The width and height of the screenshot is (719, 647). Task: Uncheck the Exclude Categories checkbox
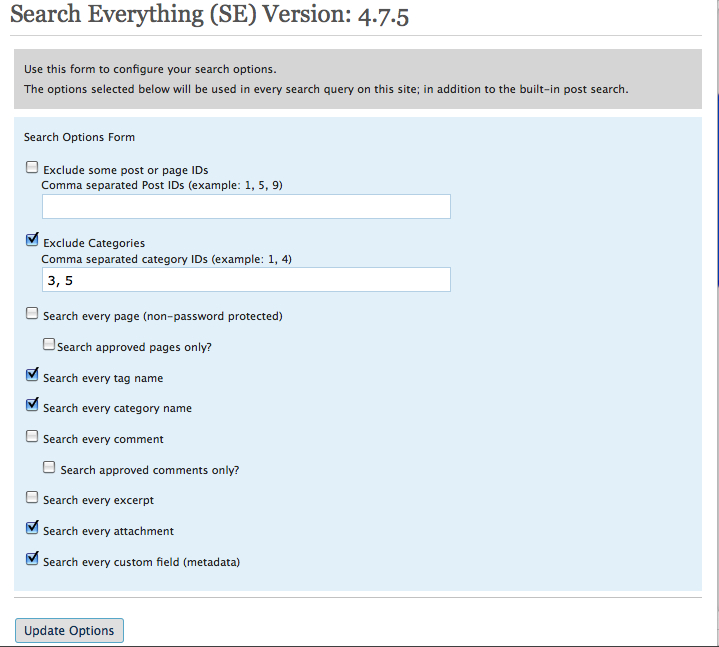[x=32, y=239]
